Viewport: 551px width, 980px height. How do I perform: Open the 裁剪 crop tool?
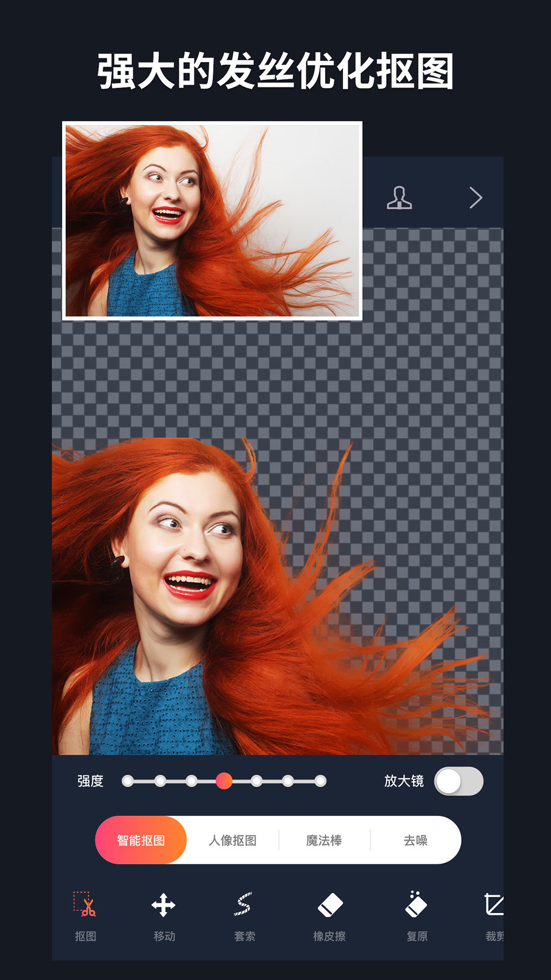click(493, 915)
